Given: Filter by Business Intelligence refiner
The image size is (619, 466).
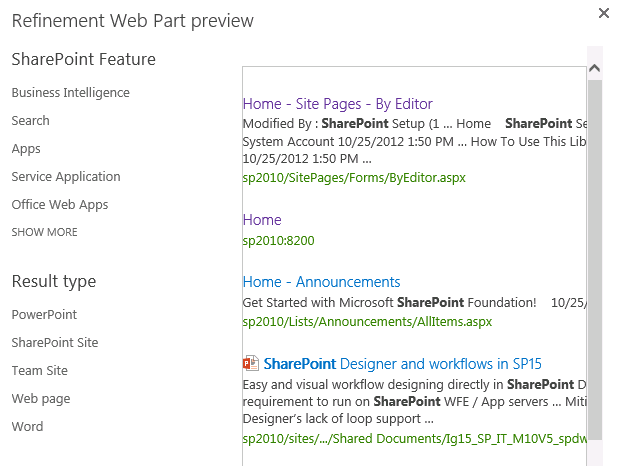Looking at the screenshot, I should (x=71, y=92).
